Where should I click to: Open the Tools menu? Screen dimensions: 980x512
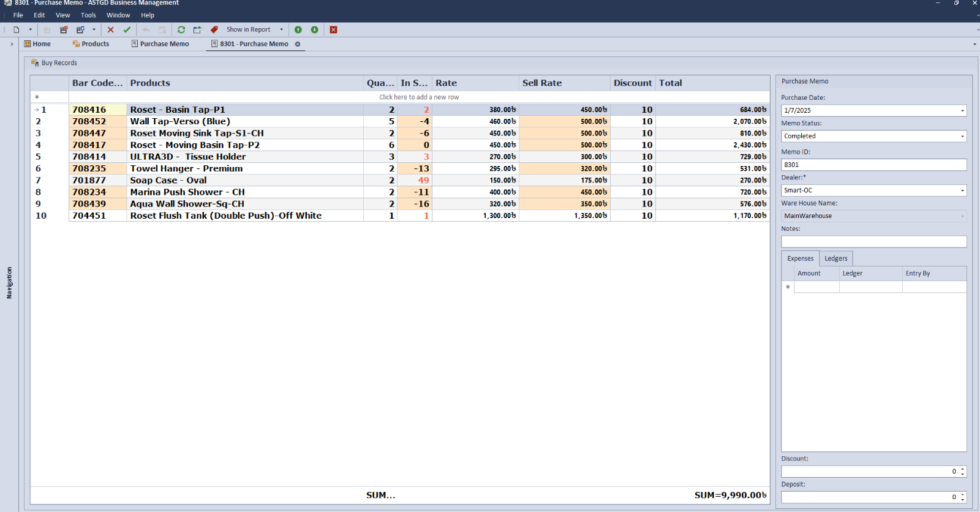click(88, 15)
